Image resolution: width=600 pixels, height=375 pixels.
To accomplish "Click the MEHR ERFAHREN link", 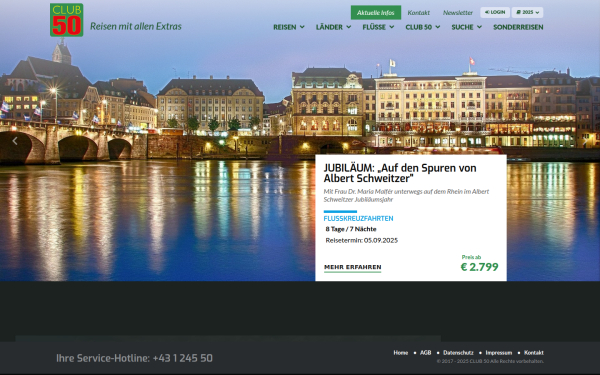I will tap(352, 267).
